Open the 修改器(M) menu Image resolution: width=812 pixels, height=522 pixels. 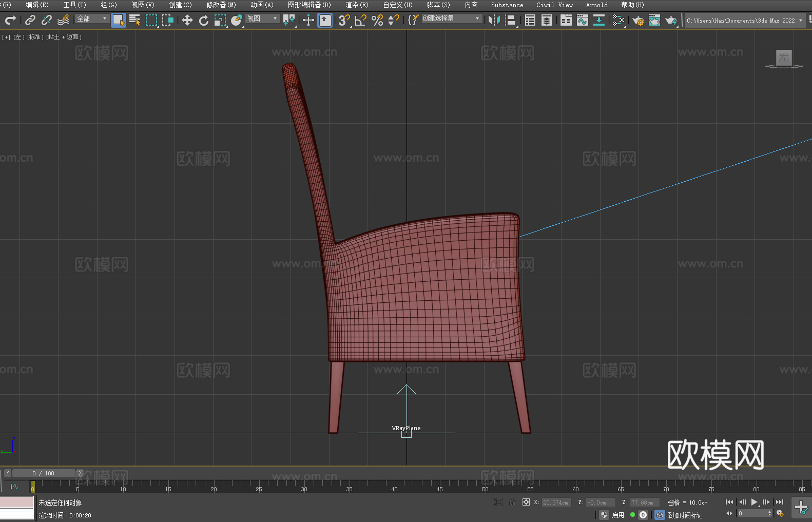(x=221, y=5)
